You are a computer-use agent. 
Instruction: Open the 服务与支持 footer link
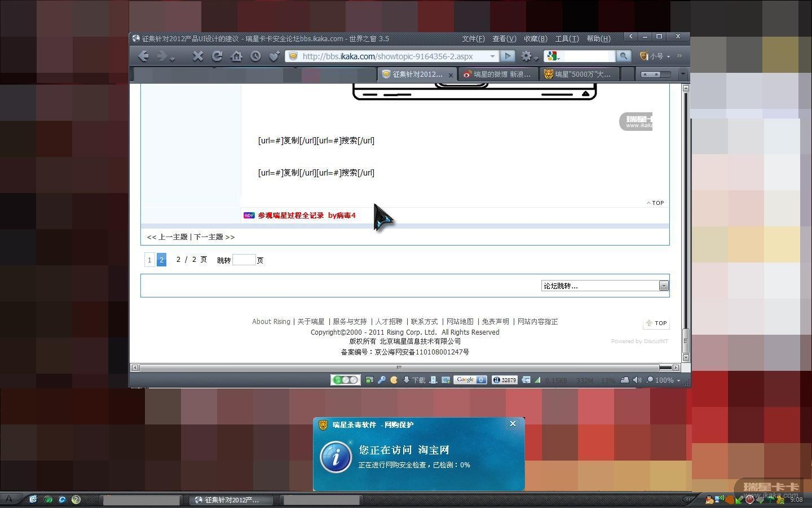tap(350, 321)
